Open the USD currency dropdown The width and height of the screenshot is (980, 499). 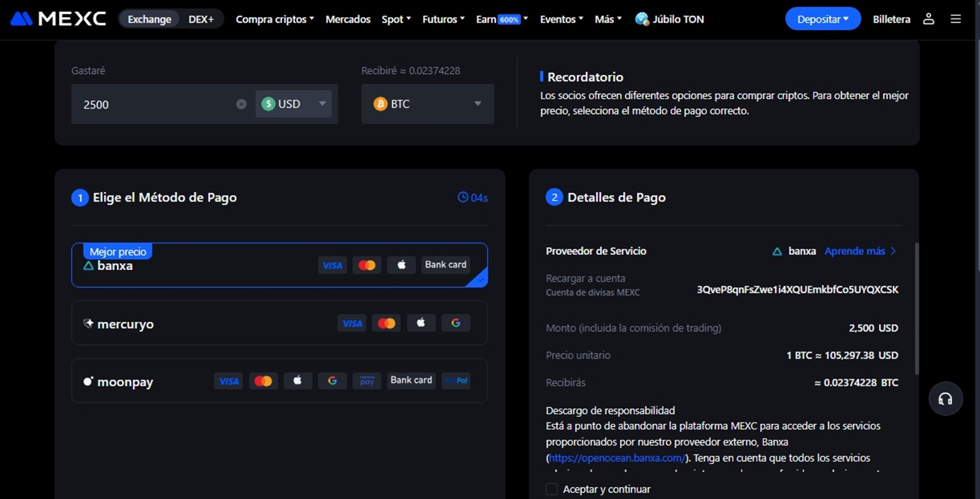click(x=293, y=104)
